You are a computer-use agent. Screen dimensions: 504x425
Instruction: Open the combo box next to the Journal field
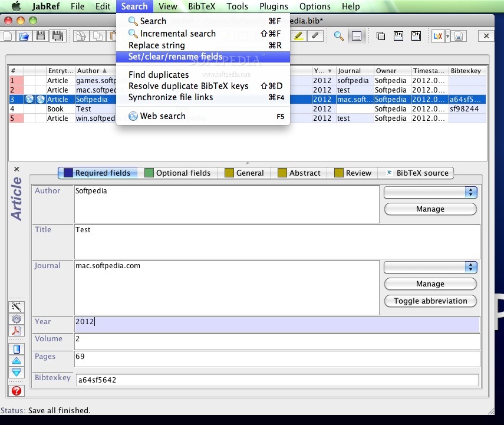click(x=430, y=267)
